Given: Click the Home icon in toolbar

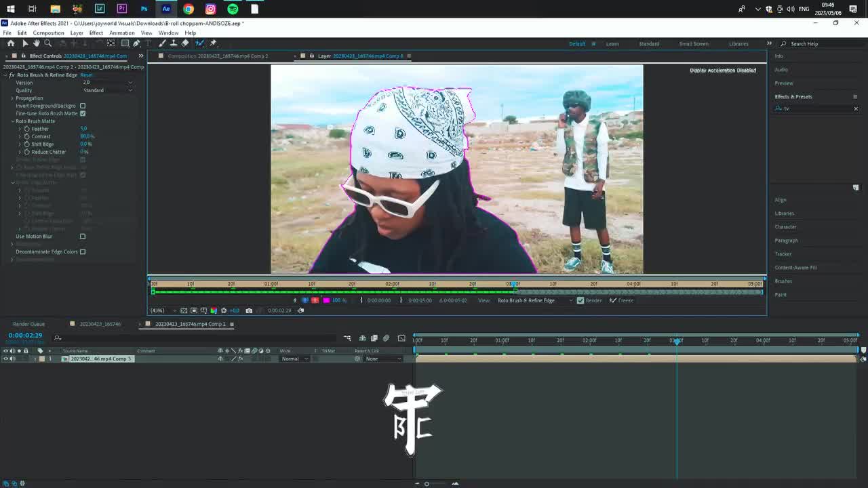Looking at the screenshot, I should pyautogui.click(x=11, y=43).
